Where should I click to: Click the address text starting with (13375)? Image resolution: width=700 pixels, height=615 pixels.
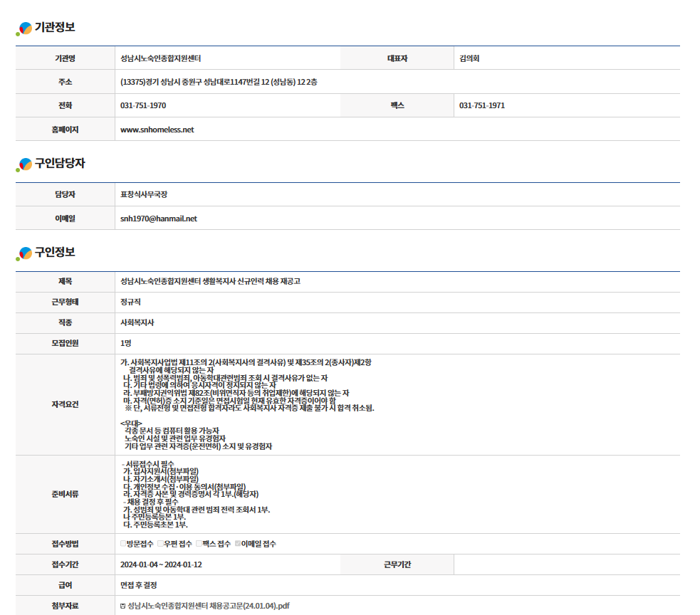tap(219, 82)
